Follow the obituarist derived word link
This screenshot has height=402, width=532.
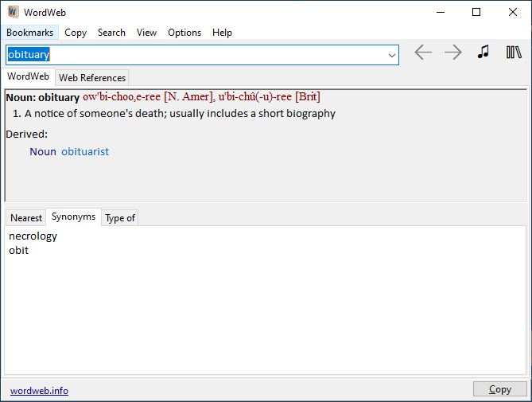[85, 151]
